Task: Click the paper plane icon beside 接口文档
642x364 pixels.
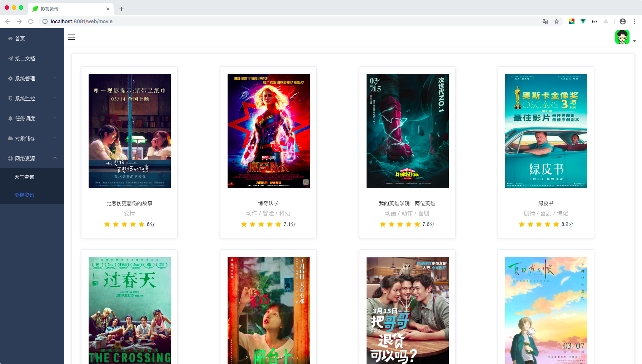Action: (x=10, y=59)
